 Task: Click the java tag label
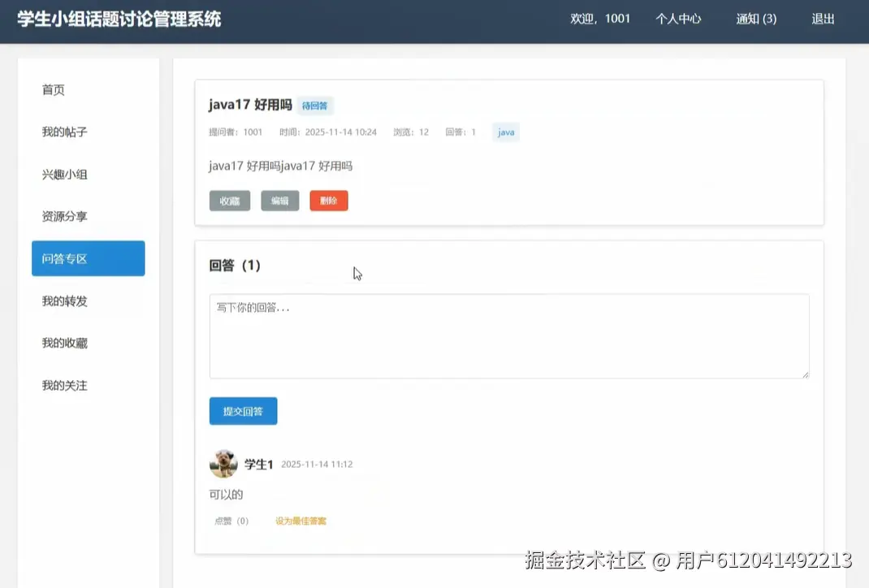(x=505, y=132)
